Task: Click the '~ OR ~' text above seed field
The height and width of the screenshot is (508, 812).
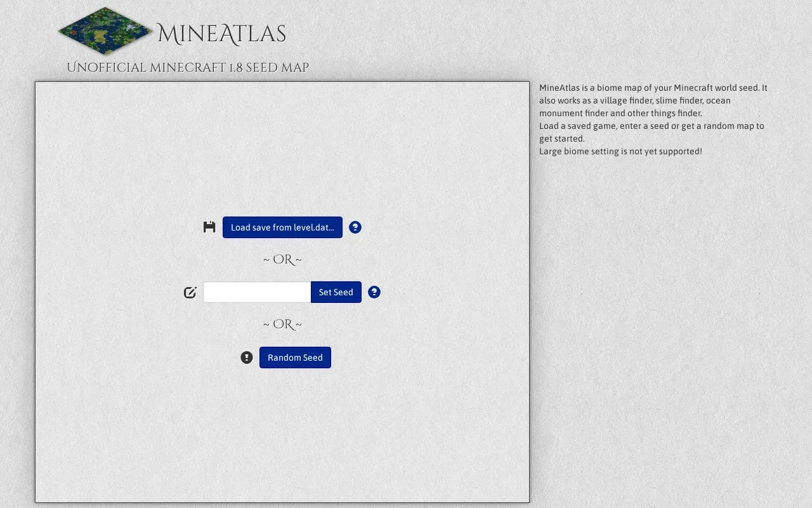Action: pos(282,260)
